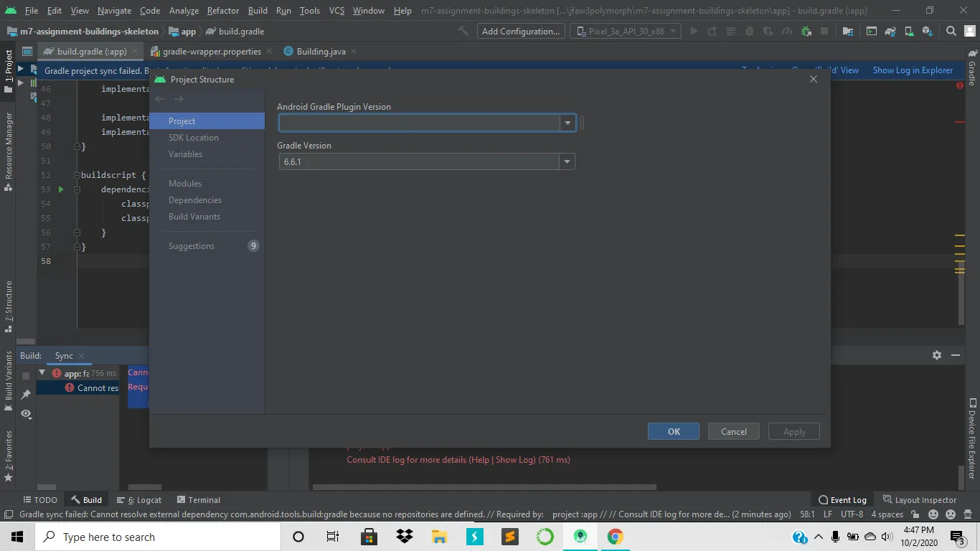Click the Show Log in Explorer link
980x551 pixels.
pyautogui.click(x=913, y=70)
